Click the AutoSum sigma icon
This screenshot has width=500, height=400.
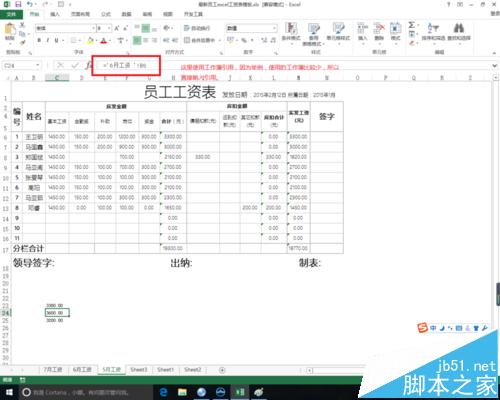pyautogui.click(x=412, y=25)
